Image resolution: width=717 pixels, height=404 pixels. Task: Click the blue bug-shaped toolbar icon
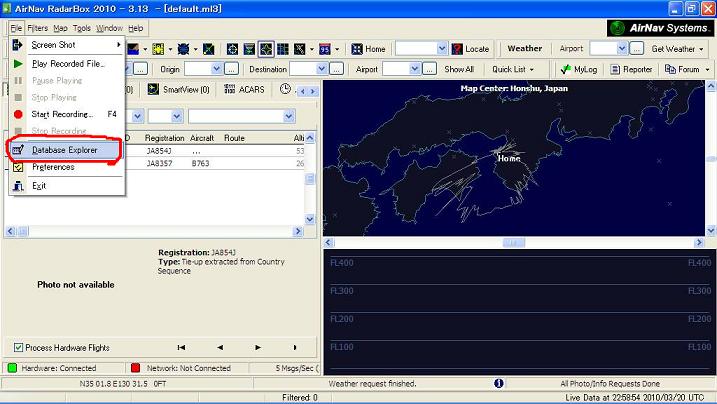pos(183,49)
